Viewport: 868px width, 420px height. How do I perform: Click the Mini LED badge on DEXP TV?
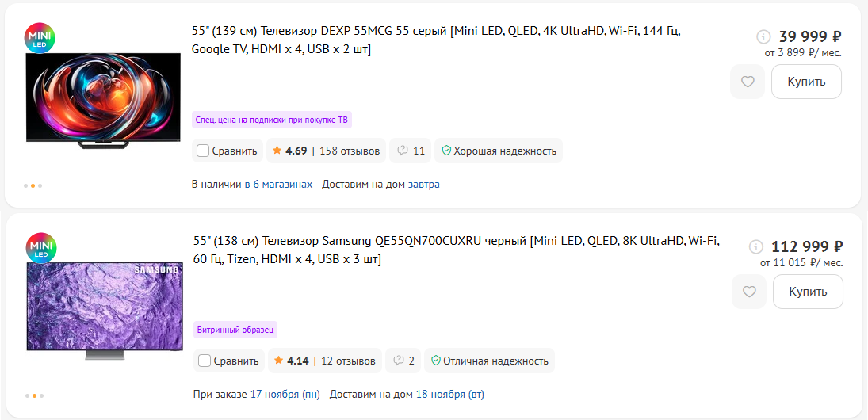tap(40, 38)
